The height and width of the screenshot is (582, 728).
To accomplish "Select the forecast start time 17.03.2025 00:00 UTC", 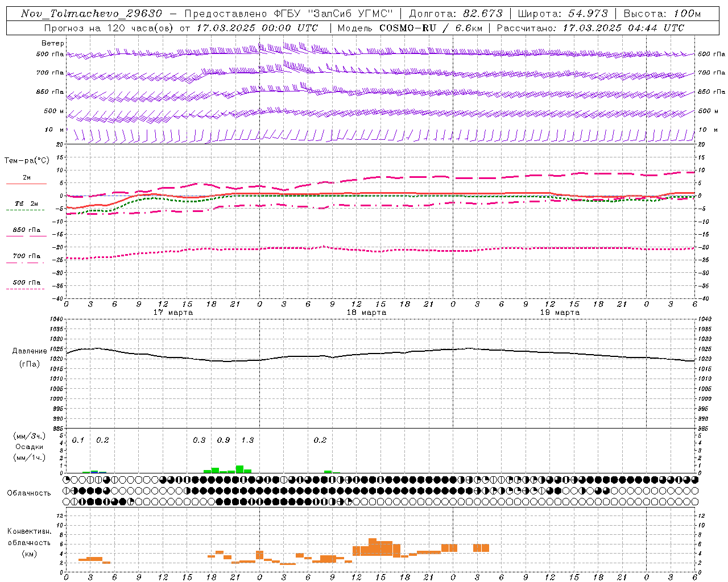I will click(258, 28).
